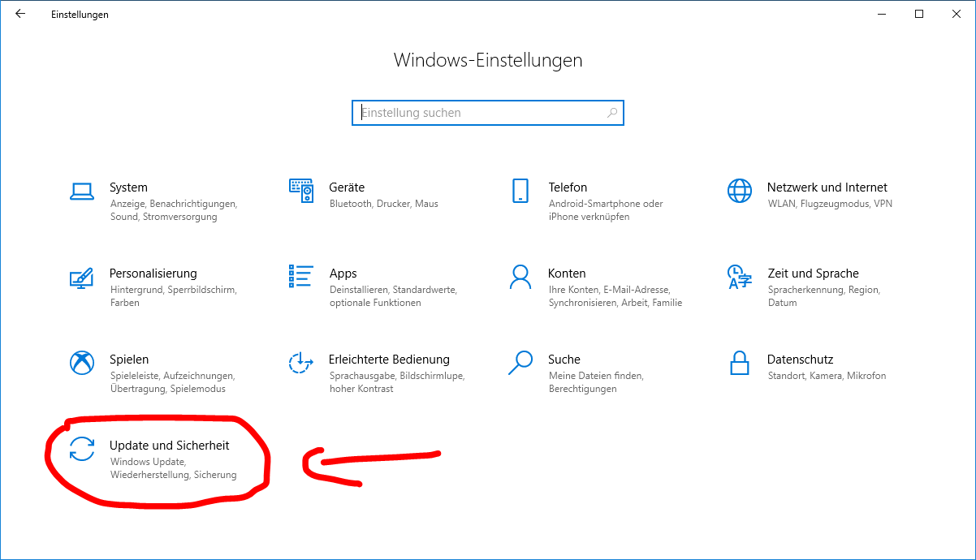
Task: Select the 'Personalisierung' heading
Action: 153,274
